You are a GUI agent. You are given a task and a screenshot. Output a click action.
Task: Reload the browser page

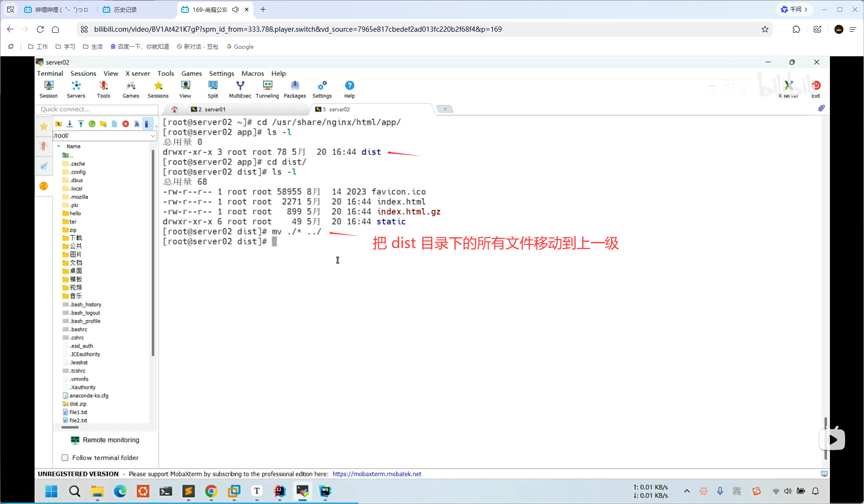[40, 29]
